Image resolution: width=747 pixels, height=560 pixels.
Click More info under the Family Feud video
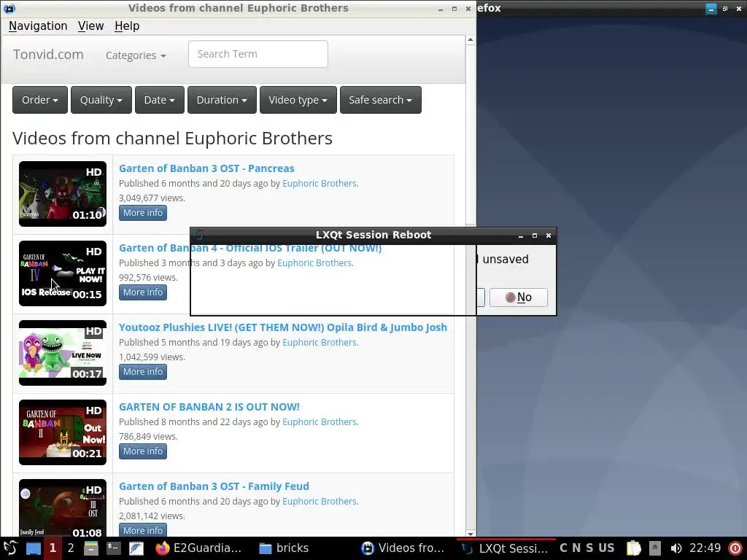(143, 531)
